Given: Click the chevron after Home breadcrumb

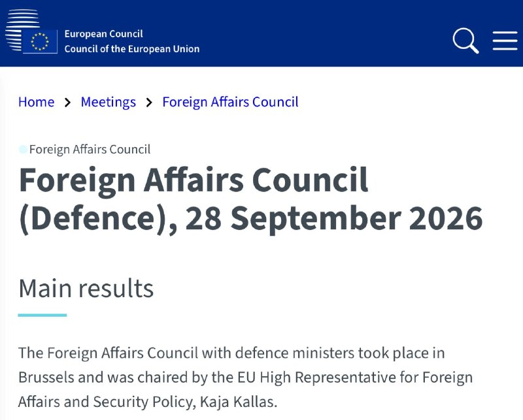Looking at the screenshot, I should tap(68, 103).
